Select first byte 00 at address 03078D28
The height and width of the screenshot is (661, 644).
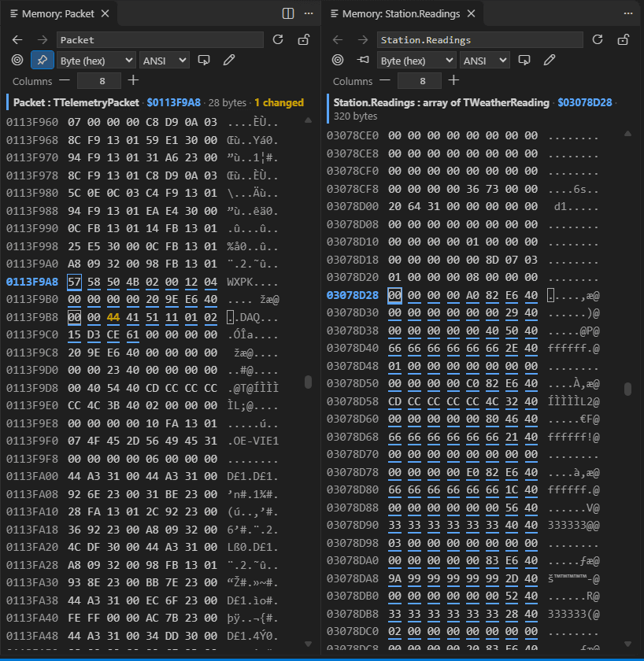click(x=394, y=296)
